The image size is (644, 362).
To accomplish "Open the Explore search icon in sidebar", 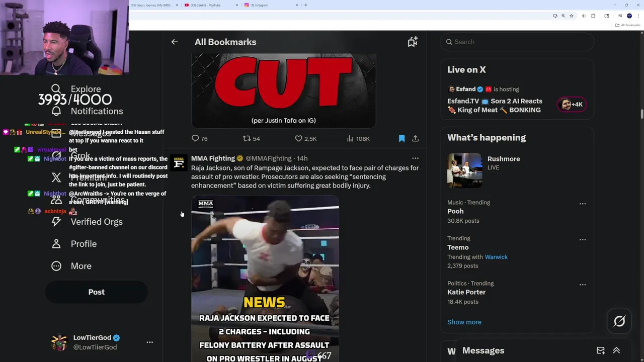I will [x=56, y=89].
